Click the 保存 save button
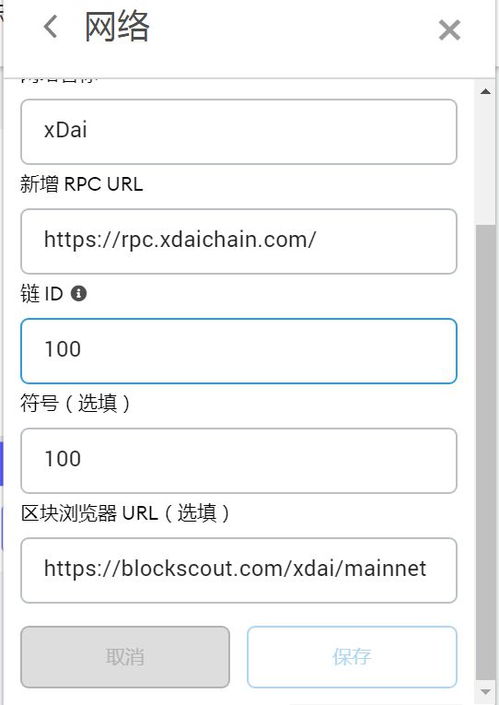 coord(352,657)
